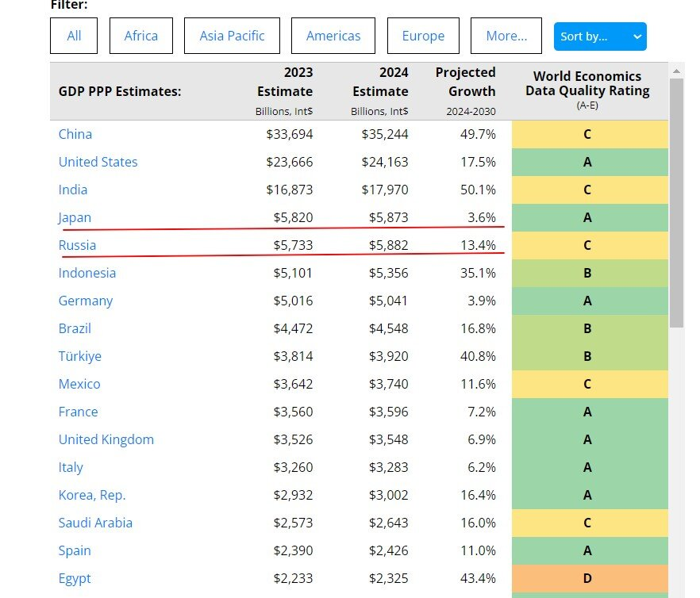
Task: Select United Kingdom's projected growth 6.9%
Action: pyautogui.click(x=482, y=439)
